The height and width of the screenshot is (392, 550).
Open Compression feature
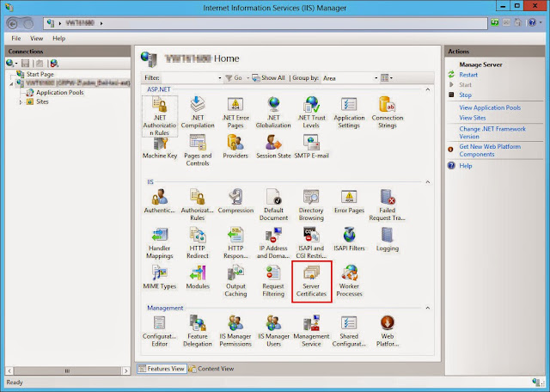(x=235, y=201)
